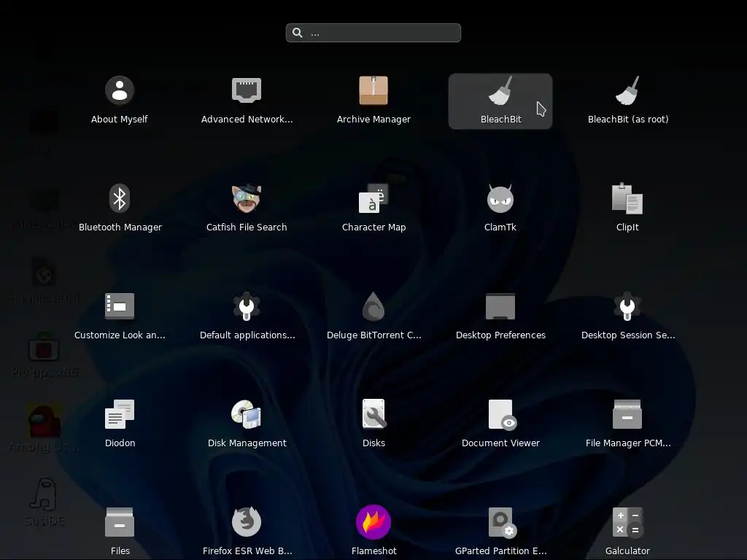Open Disk Management
Viewport: 747px width, 560px height.
pyautogui.click(x=247, y=424)
